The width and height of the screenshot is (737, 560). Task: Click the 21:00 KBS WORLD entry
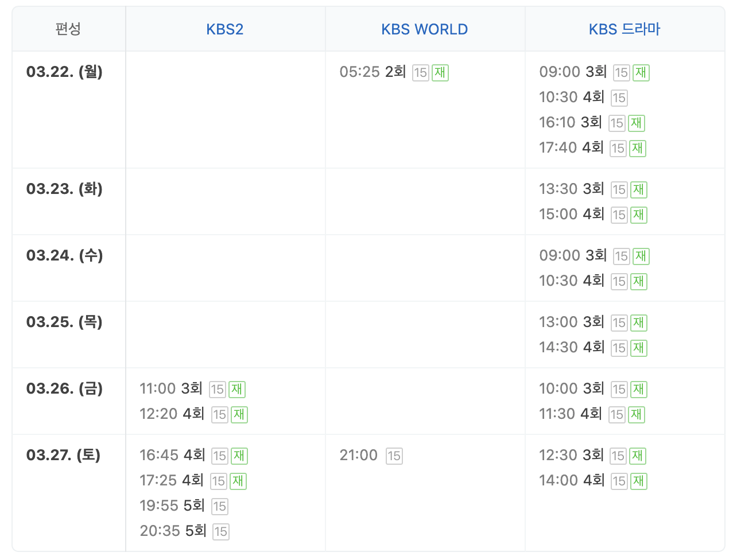[359, 455]
